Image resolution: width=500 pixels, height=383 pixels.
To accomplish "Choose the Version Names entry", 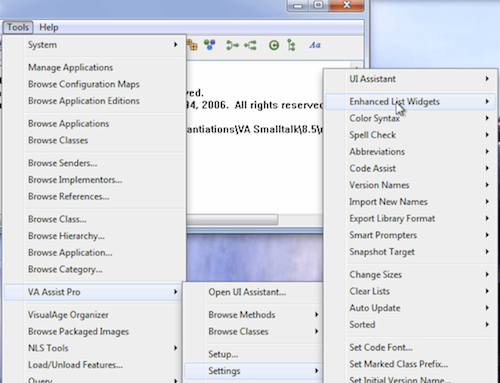I will click(x=410, y=185).
